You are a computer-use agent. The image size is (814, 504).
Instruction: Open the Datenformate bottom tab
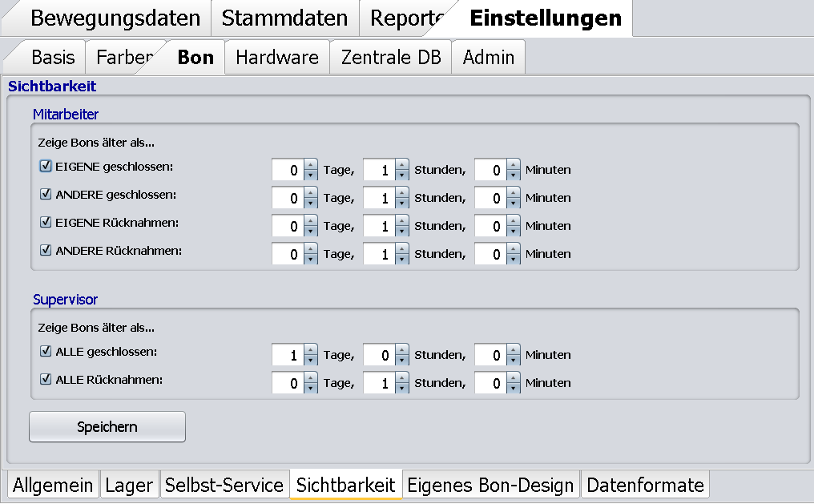point(645,485)
